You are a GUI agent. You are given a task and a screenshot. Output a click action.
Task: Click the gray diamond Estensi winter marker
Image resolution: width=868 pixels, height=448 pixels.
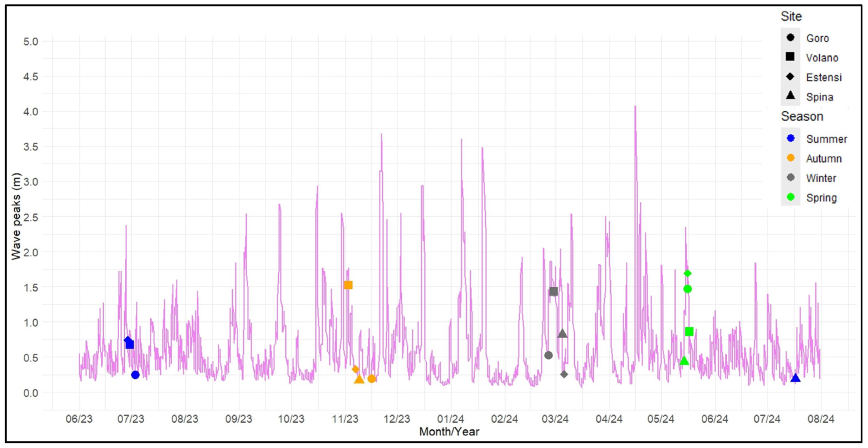[564, 374]
